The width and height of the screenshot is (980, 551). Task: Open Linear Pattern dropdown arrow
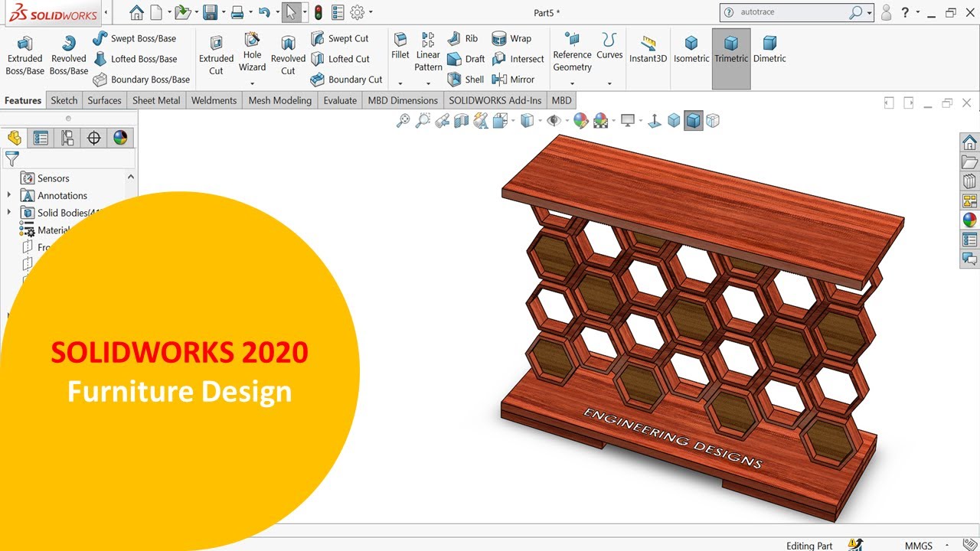click(x=428, y=83)
